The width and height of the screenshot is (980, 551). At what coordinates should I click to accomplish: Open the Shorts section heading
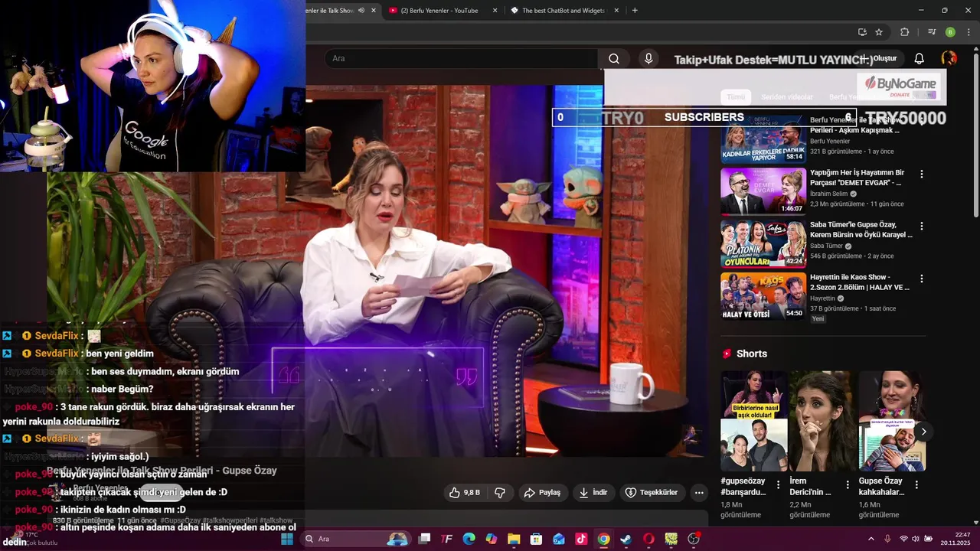pos(751,354)
